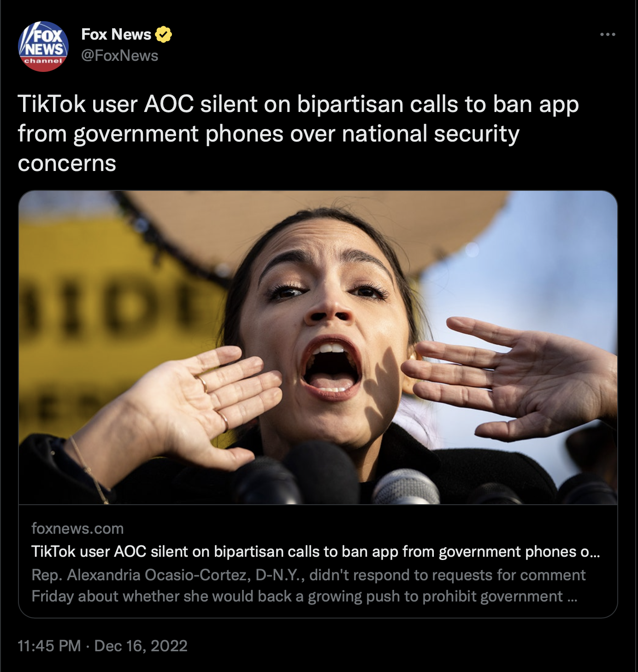The image size is (638, 672).
Task: Click description line starting "Rep. Alexandria Ocasio-Cortez"
Action: click(308, 575)
